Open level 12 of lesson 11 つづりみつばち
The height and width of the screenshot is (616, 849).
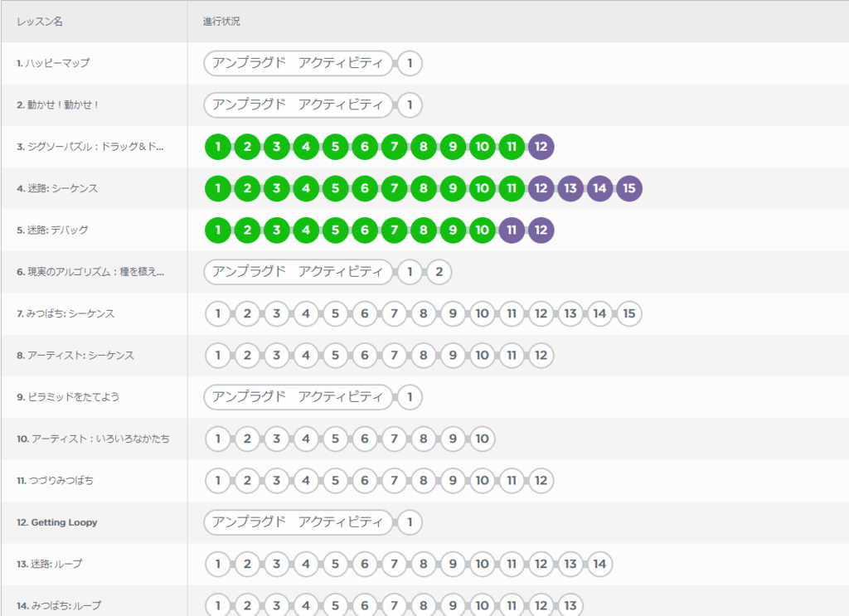(x=541, y=480)
